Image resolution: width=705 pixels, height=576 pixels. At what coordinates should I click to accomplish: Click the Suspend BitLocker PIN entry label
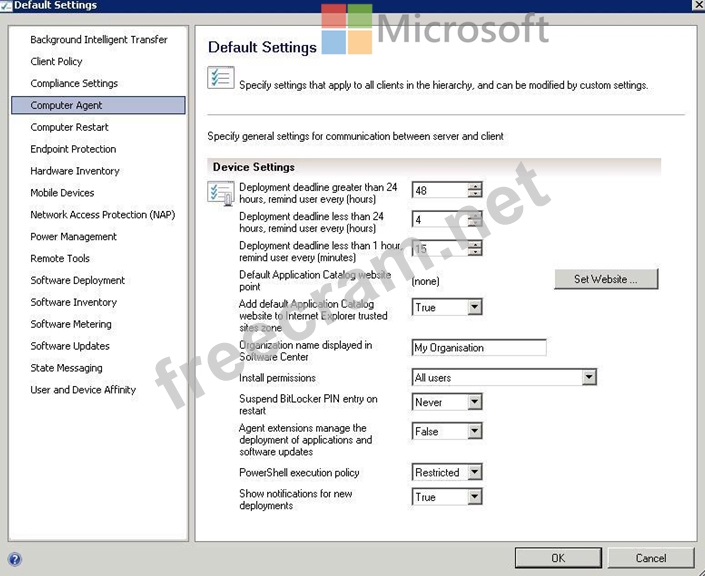click(x=308, y=405)
